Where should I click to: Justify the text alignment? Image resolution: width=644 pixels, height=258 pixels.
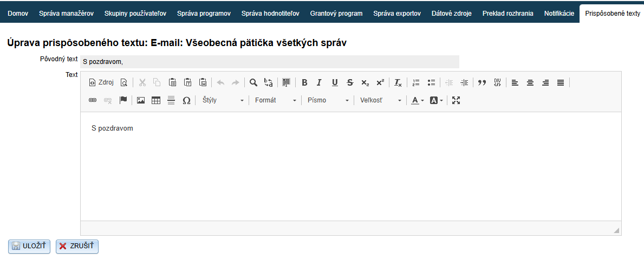coord(561,82)
